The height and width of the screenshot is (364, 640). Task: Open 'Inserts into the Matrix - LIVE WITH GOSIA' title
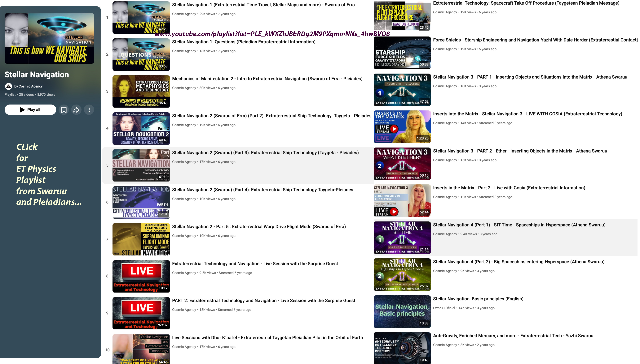[x=528, y=114]
